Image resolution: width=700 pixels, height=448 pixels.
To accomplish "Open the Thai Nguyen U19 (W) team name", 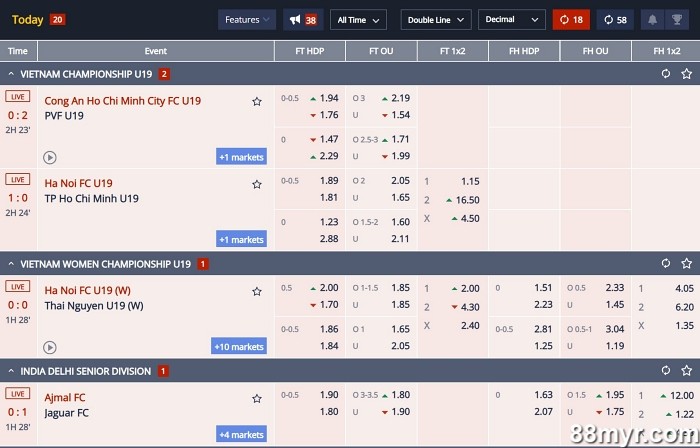I will click(x=94, y=306).
